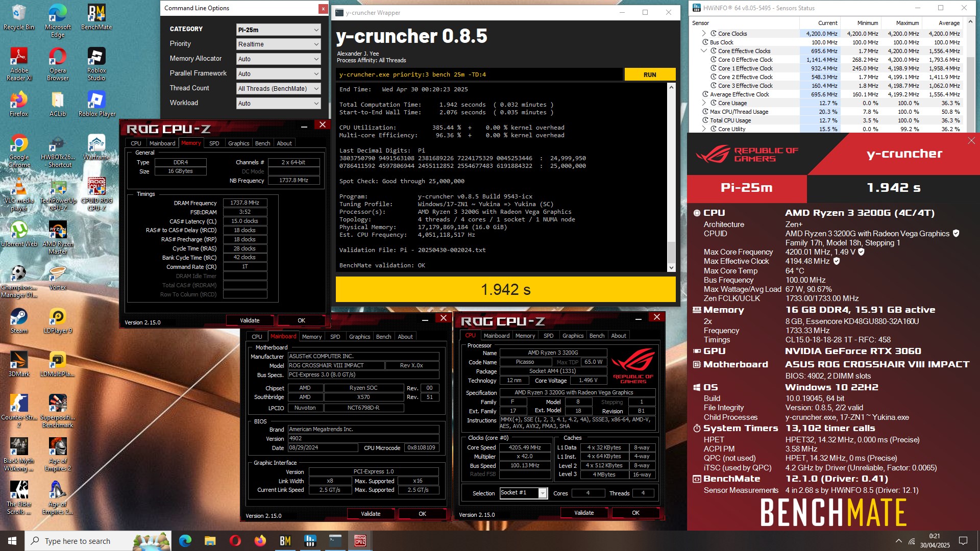The image size is (980, 551).
Task: Open Warframe desktop shortcut
Action: 96,147
